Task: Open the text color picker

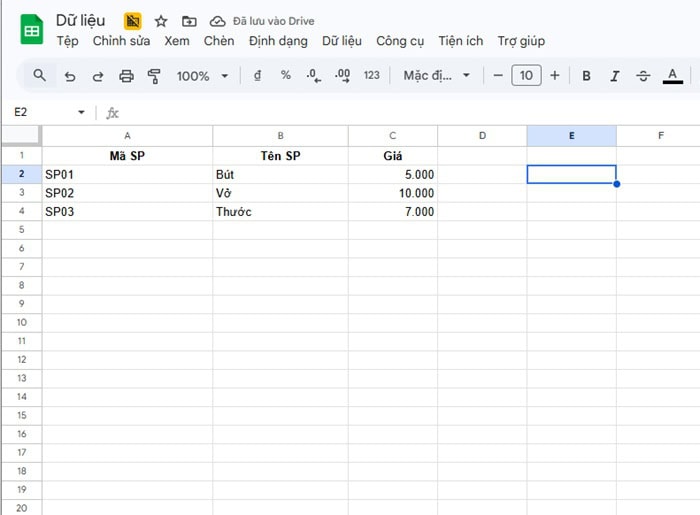Action: (673, 76)
